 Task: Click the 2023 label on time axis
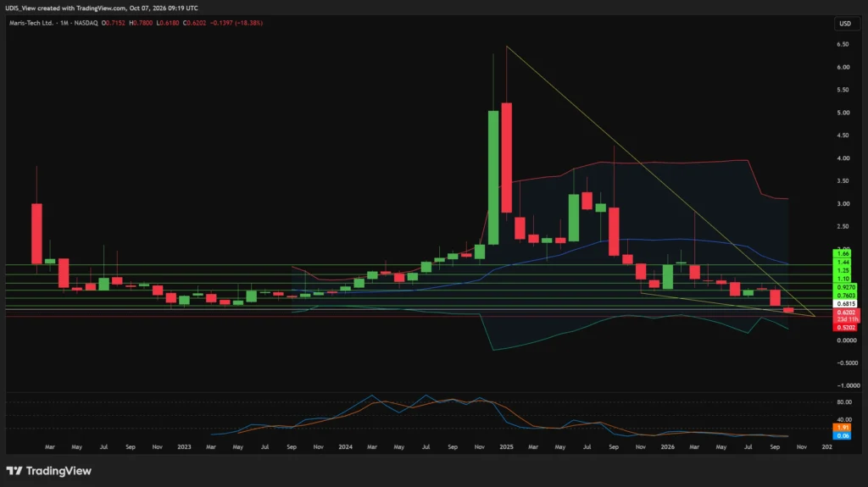[184, 446]
